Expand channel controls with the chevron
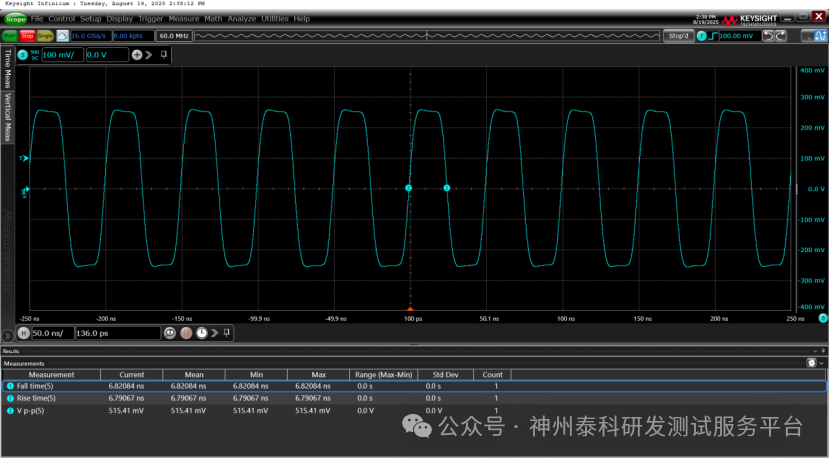Image resolution: width=830 pixels, height=459 pixels. point(149,55)
